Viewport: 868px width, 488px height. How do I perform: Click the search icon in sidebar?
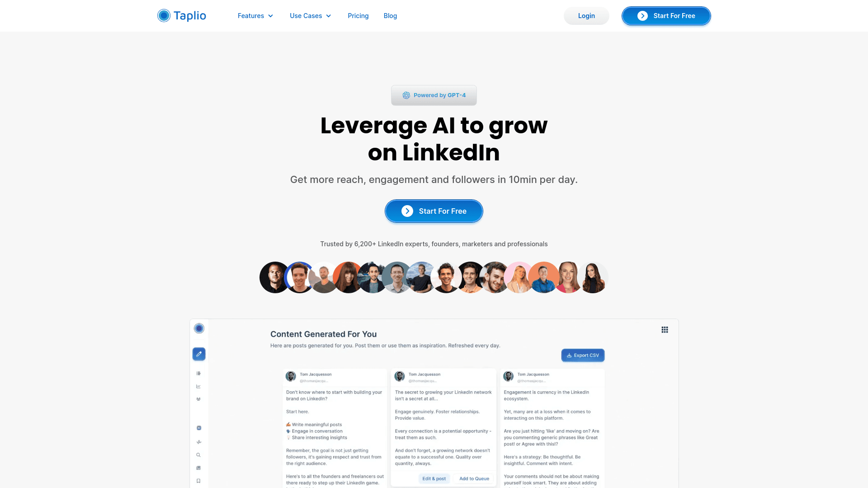tap(198, 455)
